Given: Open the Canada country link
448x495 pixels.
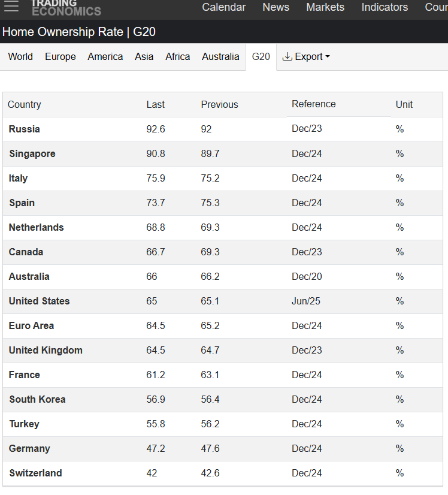Looking at the screenshot, I should (26, 252).
